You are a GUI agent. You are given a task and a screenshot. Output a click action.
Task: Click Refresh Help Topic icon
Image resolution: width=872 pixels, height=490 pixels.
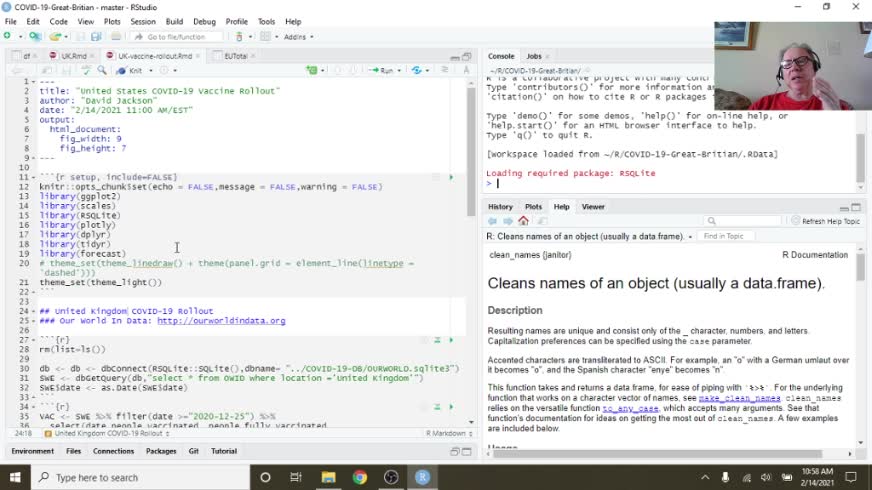[x=795, y=221]
